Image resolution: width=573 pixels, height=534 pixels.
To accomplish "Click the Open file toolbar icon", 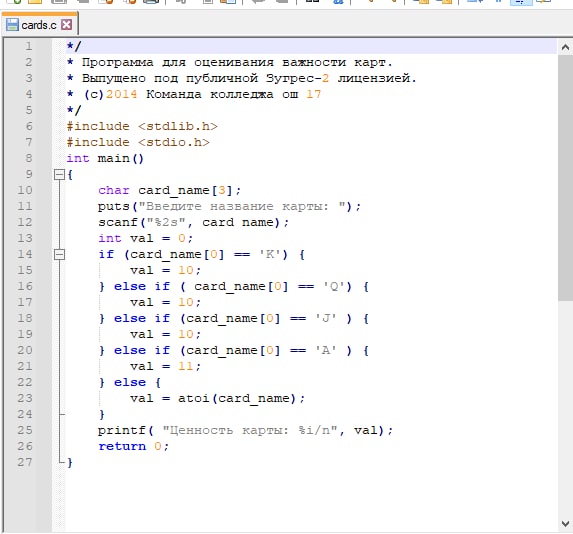I will (35, 1).
